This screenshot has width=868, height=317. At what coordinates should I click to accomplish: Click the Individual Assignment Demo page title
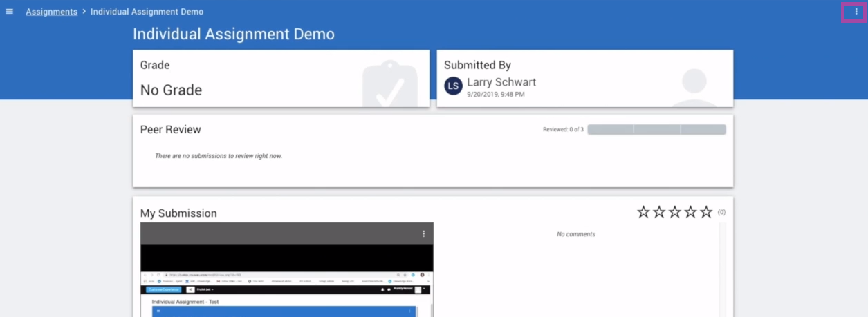234,34
